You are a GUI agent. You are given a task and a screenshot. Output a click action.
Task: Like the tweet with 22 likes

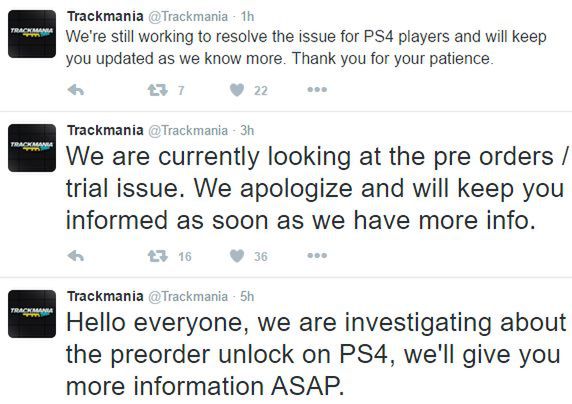(x=237, y=90)
